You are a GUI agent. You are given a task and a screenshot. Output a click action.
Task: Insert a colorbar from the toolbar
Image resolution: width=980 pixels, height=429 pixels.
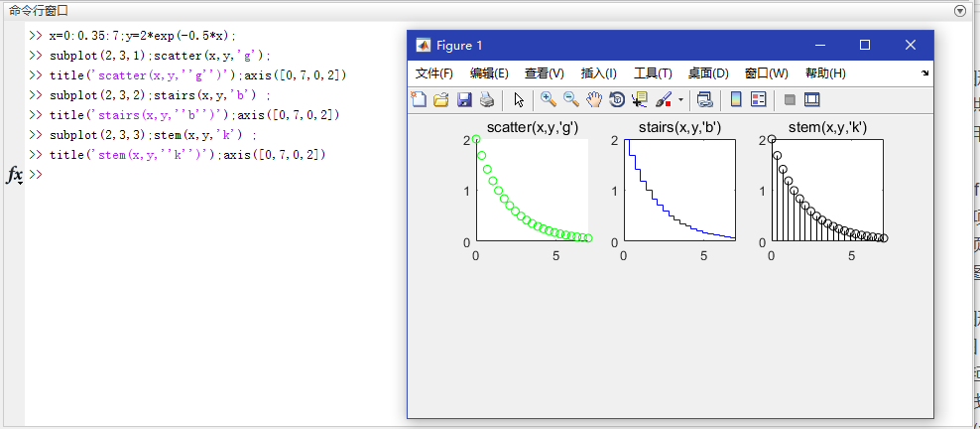tap(736, 99)
